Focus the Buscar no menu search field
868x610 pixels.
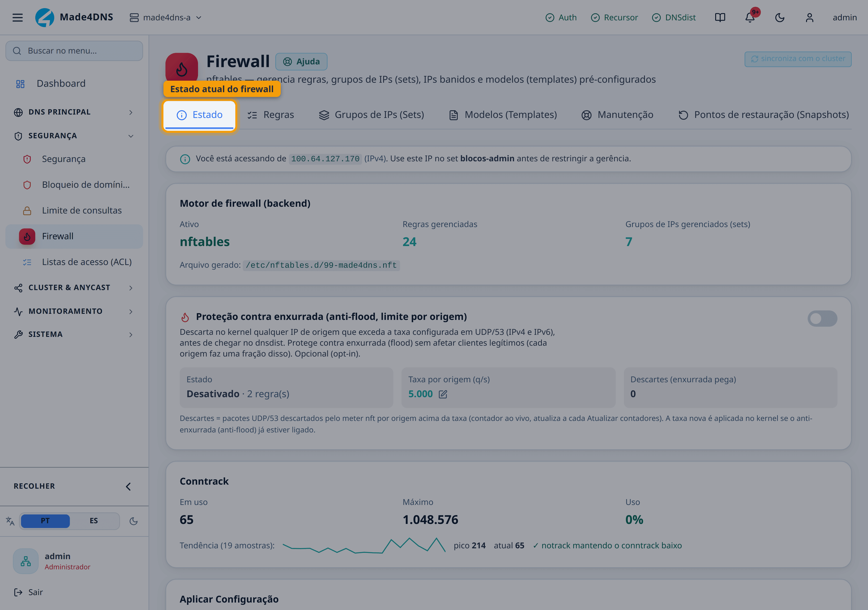[74, 51]
